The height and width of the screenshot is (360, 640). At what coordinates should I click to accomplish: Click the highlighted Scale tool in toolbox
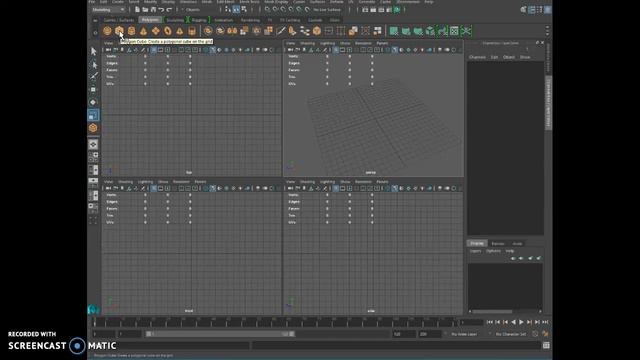pos(93,115)
